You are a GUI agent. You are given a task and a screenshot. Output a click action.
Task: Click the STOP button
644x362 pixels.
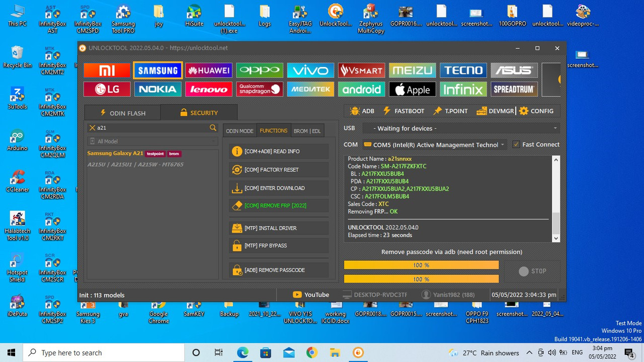click(532, 271)
